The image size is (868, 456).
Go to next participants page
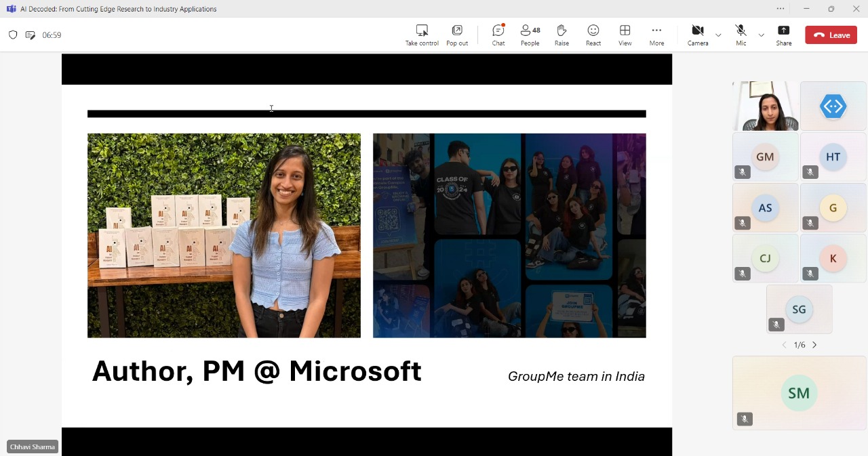[x=814, y=345]
